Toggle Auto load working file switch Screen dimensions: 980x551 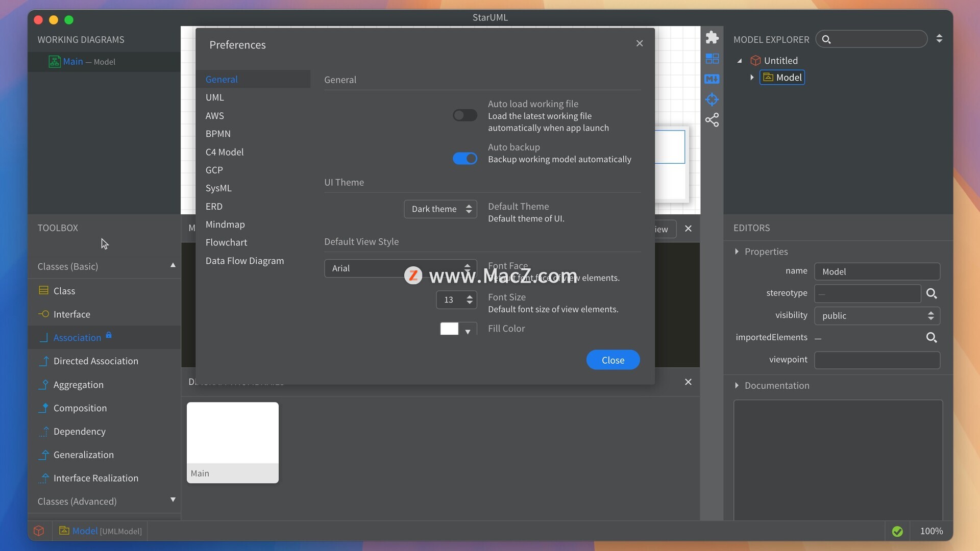pos(464,115)
